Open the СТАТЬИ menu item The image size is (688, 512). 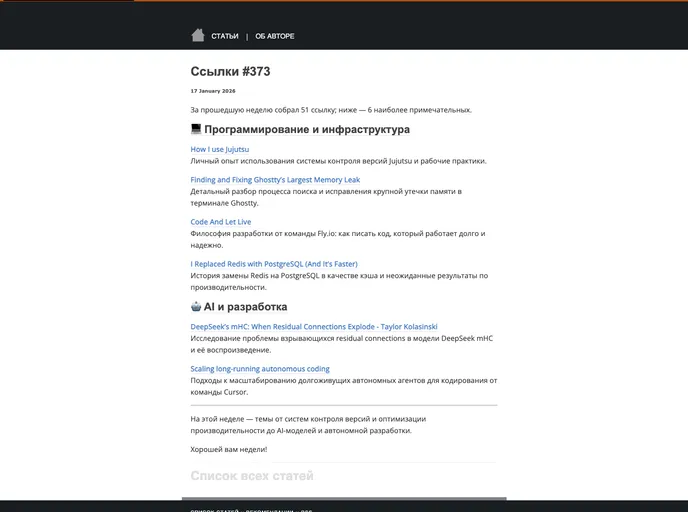(225, 36)
